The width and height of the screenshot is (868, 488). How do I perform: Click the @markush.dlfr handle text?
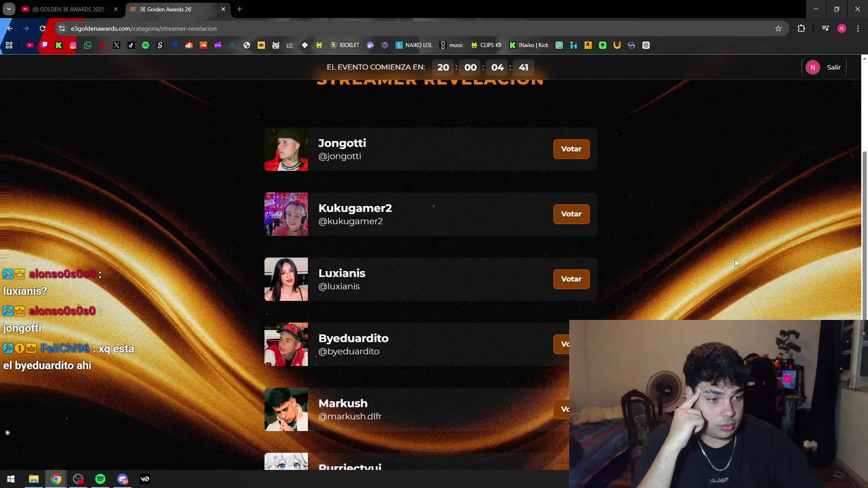(350, 416)
